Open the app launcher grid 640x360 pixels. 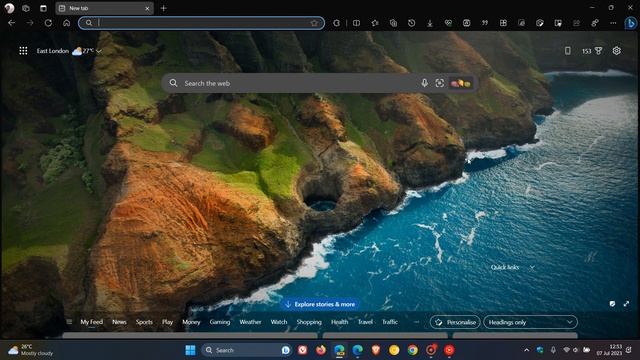pos(23,51)
